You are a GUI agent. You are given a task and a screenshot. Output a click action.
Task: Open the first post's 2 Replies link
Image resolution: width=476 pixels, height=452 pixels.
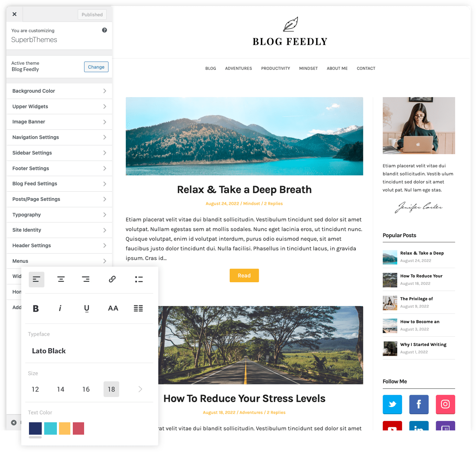(x=274, y=203)
